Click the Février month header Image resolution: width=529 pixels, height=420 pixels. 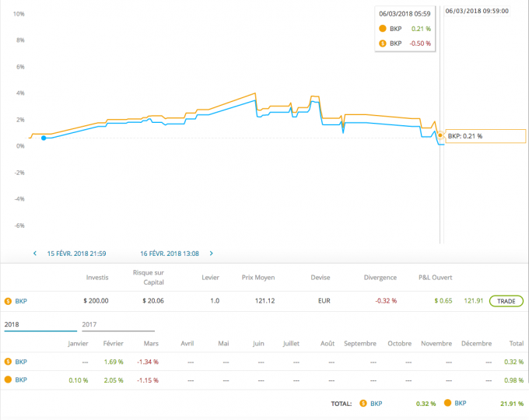[x=114, y=344]
